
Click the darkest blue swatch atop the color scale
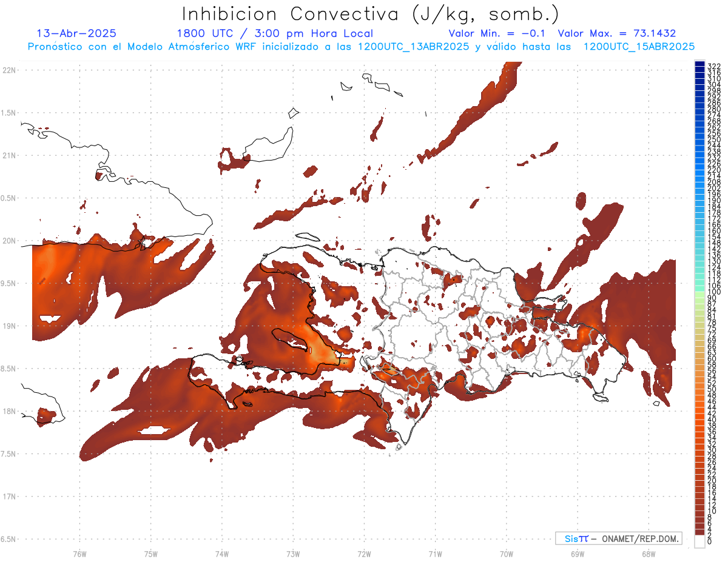click(x=699, y=63)
